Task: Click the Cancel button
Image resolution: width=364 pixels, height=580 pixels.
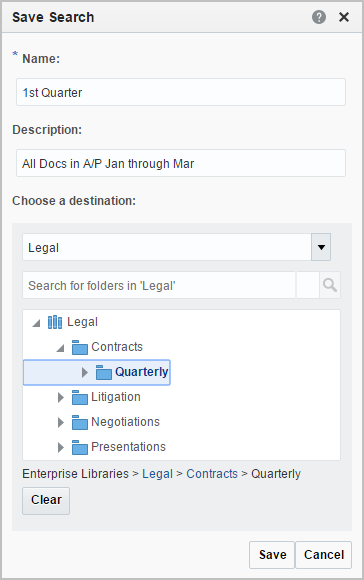Action: [324, 555]
